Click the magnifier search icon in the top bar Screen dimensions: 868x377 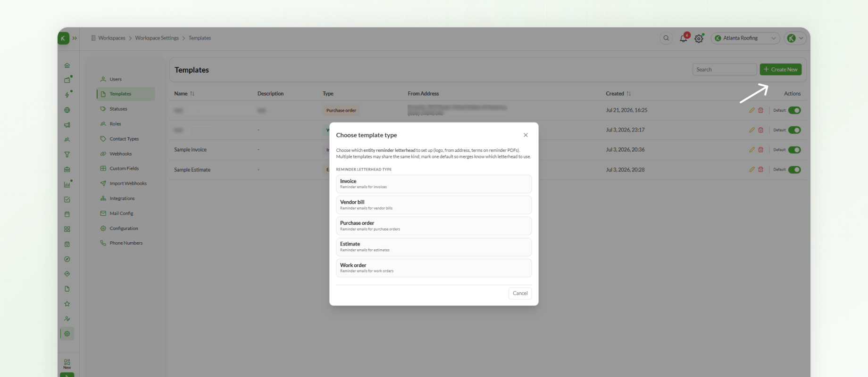(x=666, y=38)
